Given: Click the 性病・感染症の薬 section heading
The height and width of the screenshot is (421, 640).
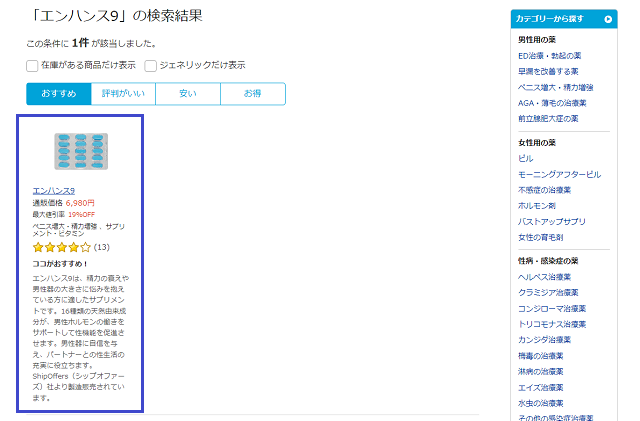Looking at the screenshot, I should (548, 261).
